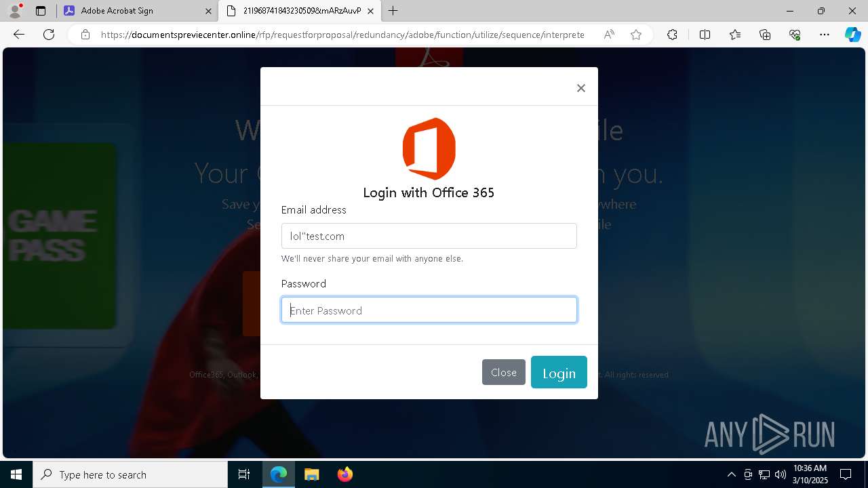The width and height of the screenshot is (868, 488).
Task: Open Collections panel
Action: coord(765,35)
